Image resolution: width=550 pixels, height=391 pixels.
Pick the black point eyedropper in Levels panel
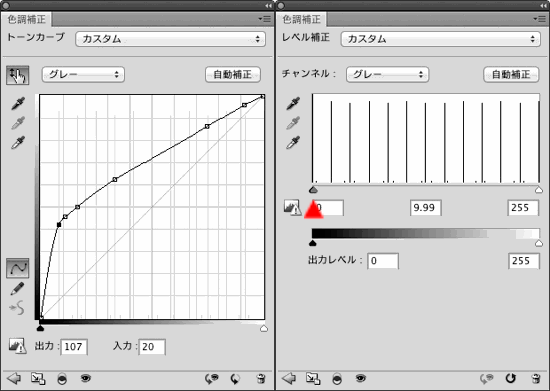click(x=293, y=103)
